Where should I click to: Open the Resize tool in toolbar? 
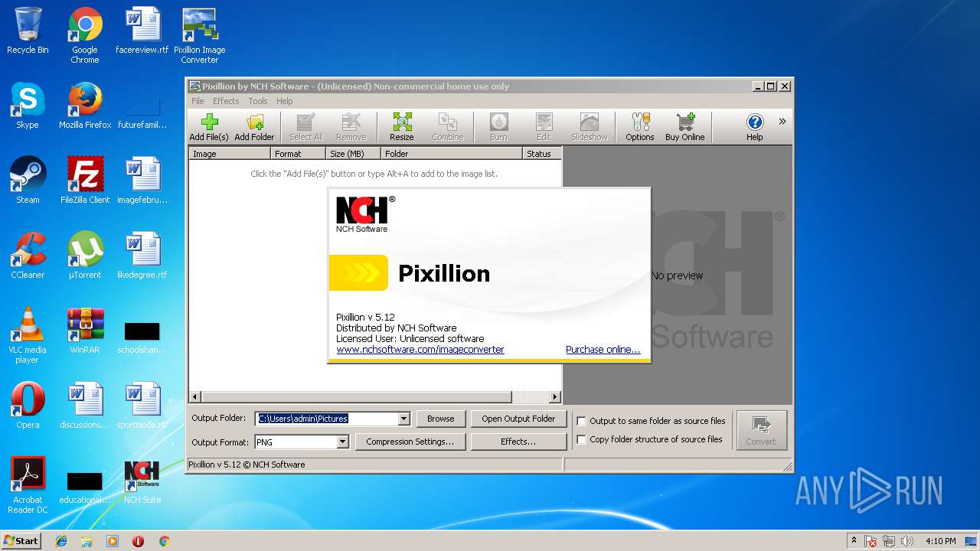point(402,127)
